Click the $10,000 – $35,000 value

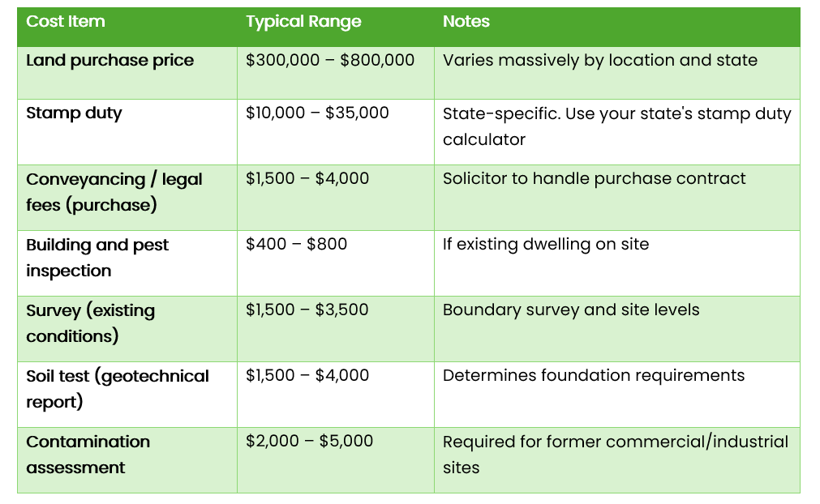click(317, 113)
